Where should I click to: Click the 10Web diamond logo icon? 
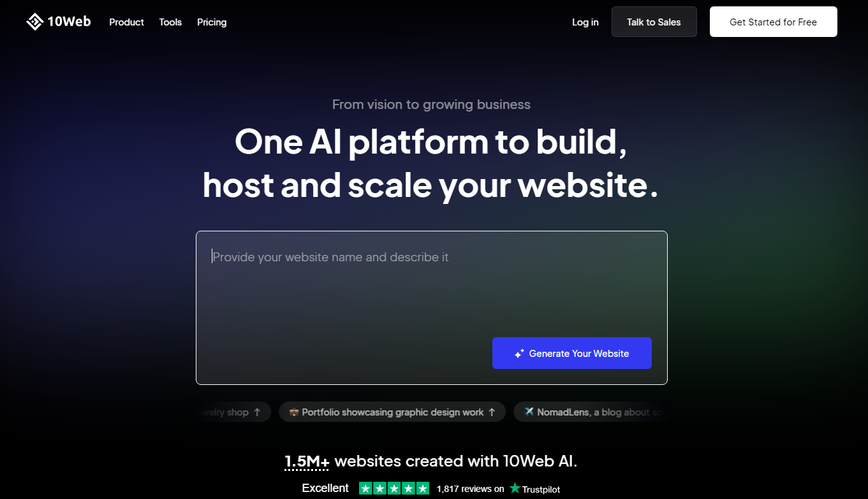click(34, 22)
